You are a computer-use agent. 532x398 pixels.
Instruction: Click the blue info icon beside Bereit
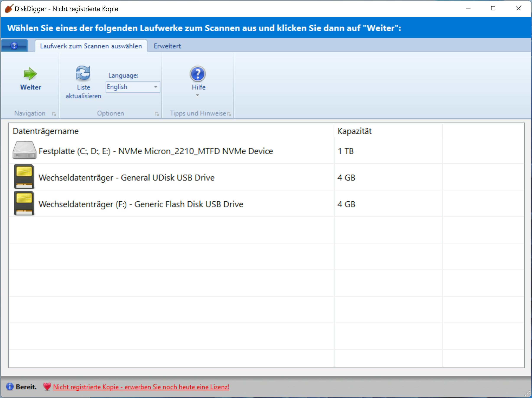(x=10, y=387)
